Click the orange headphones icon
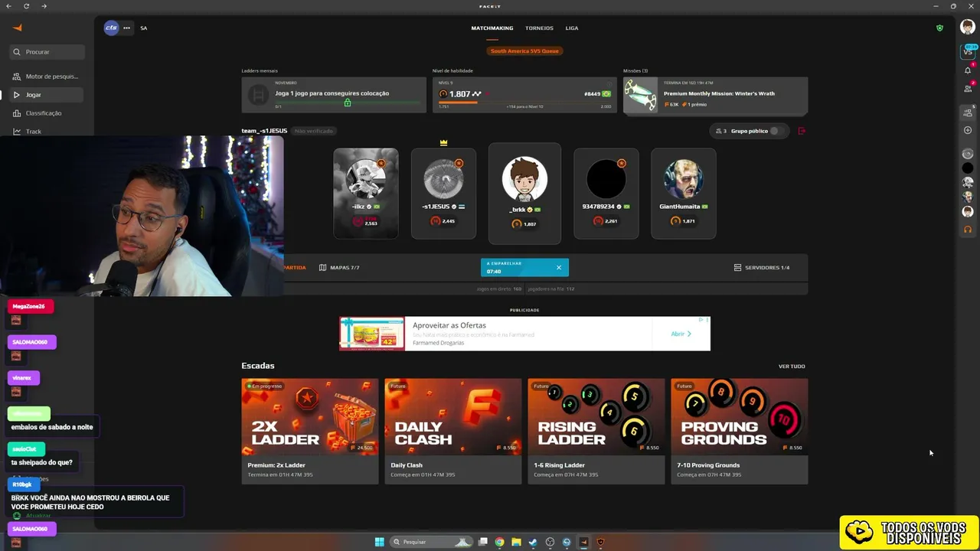 [x=968, y=229]
